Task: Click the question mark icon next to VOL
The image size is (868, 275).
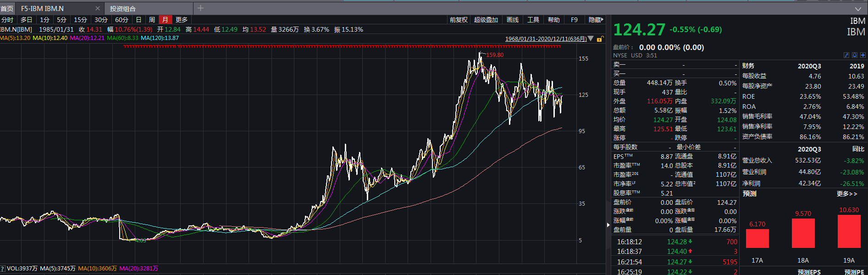Action: tap(2, 269)
